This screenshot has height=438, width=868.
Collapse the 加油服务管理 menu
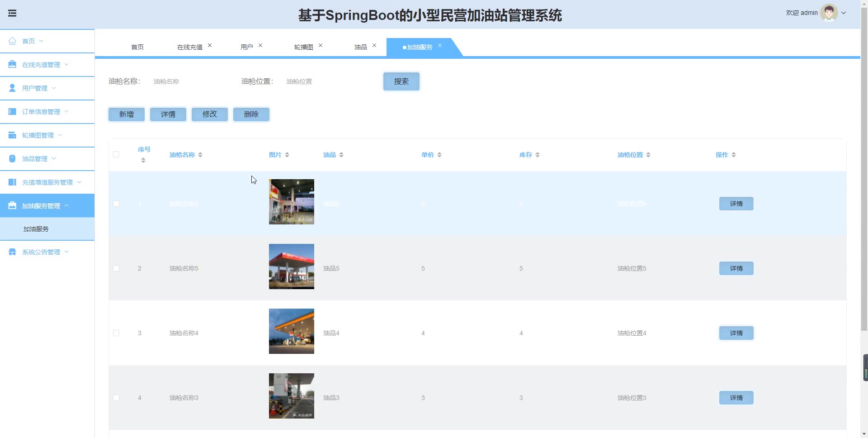coord(66,205)
